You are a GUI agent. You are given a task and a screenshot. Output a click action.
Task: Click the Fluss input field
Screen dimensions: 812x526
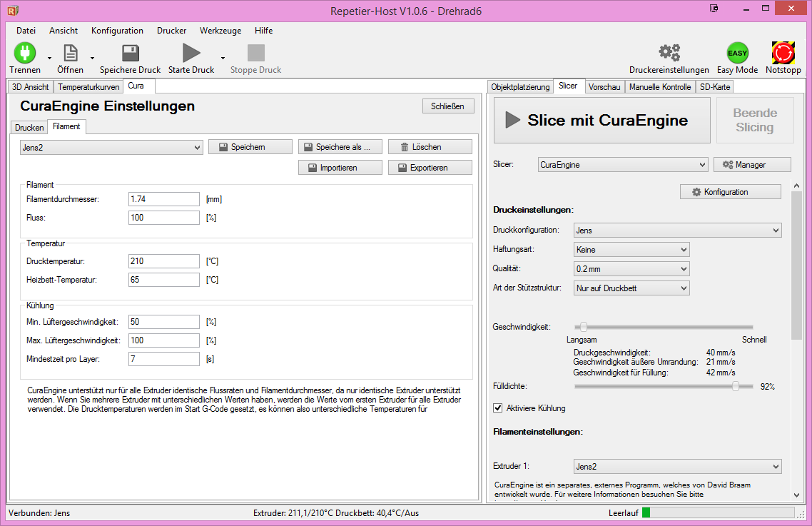(163, 218)
